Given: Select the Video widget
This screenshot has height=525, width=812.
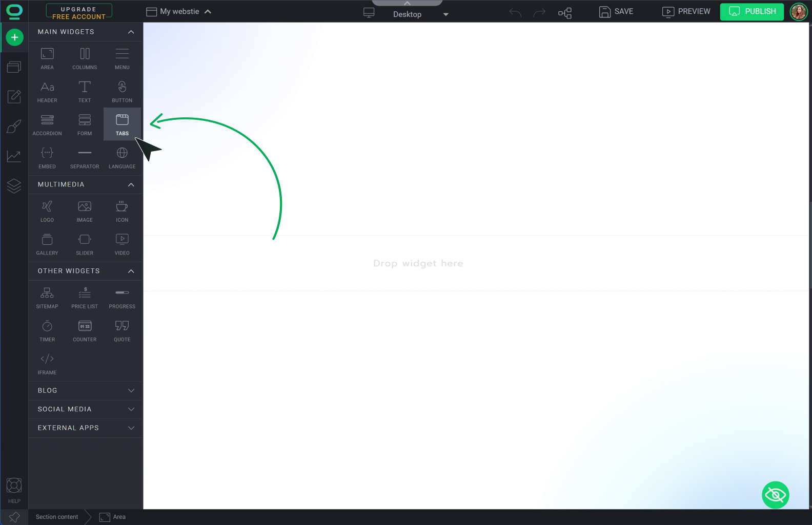Looking at the screenshot, I should (x=122, y=244).
